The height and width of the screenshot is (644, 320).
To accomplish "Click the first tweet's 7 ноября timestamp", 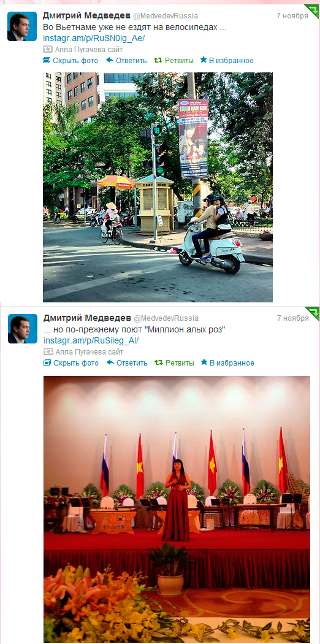I will click(x=292, y=16).
